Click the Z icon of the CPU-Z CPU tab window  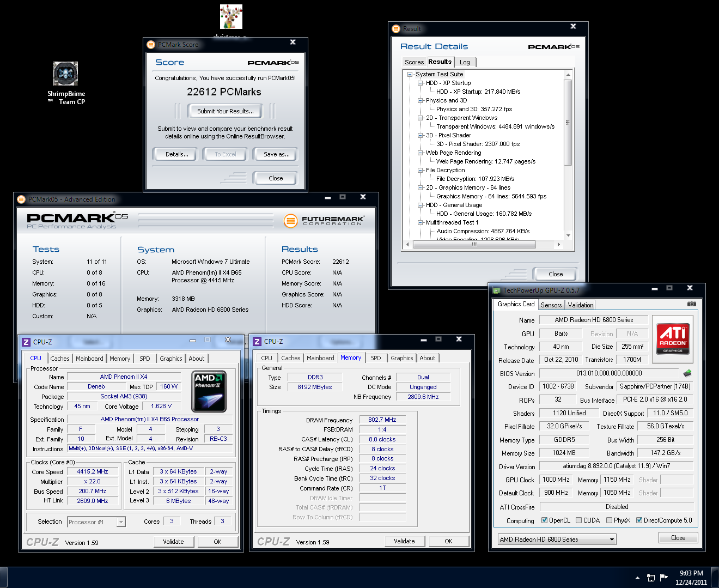[26, 342]
